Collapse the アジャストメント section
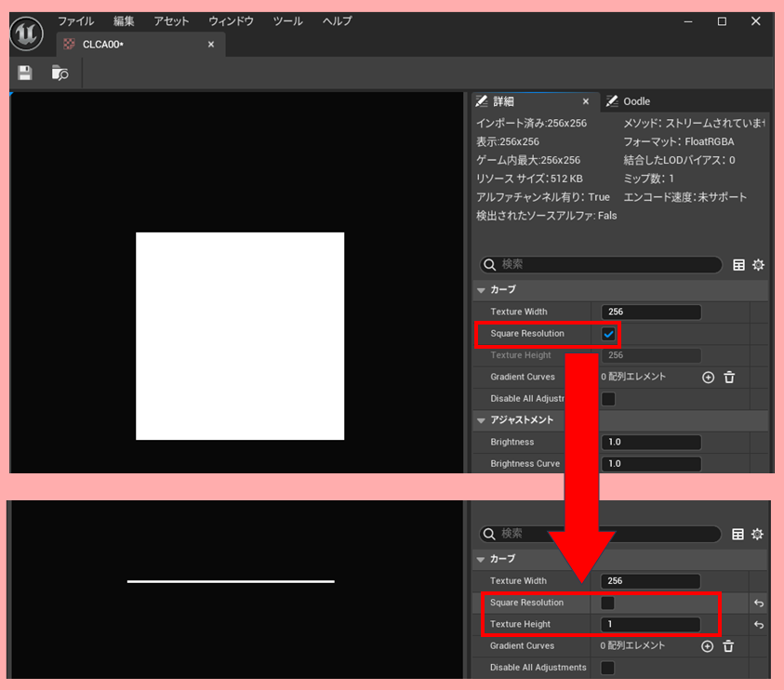This screenshot has height=690, width=784. click(x=481, y=420)
